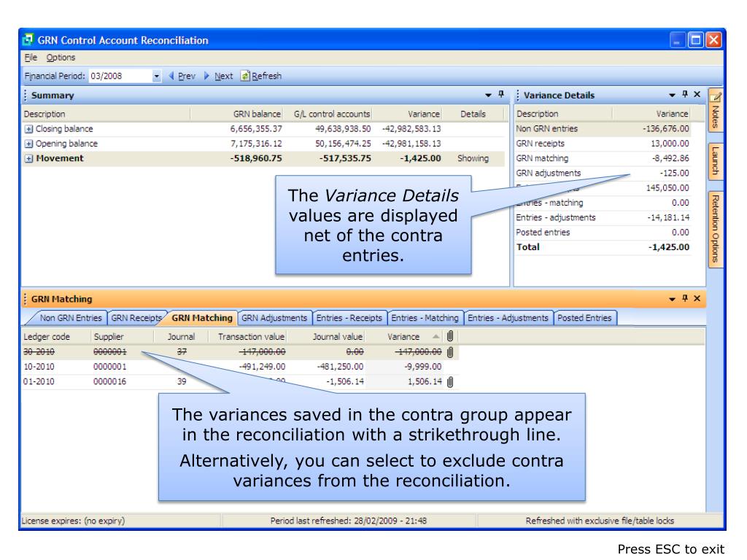Expand the Closing balance row
The width and height of the screenshot is (747, 560).
[x=28, y=129]
